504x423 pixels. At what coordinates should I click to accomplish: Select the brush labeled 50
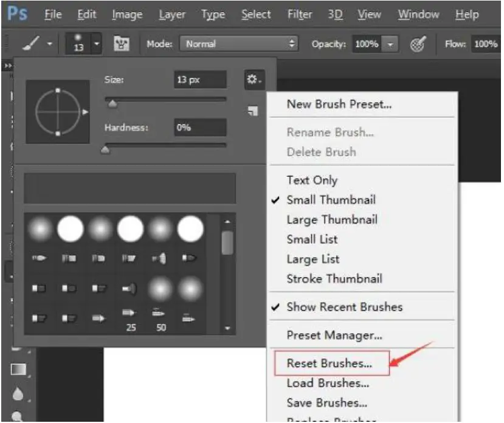(x=160, y=320)
